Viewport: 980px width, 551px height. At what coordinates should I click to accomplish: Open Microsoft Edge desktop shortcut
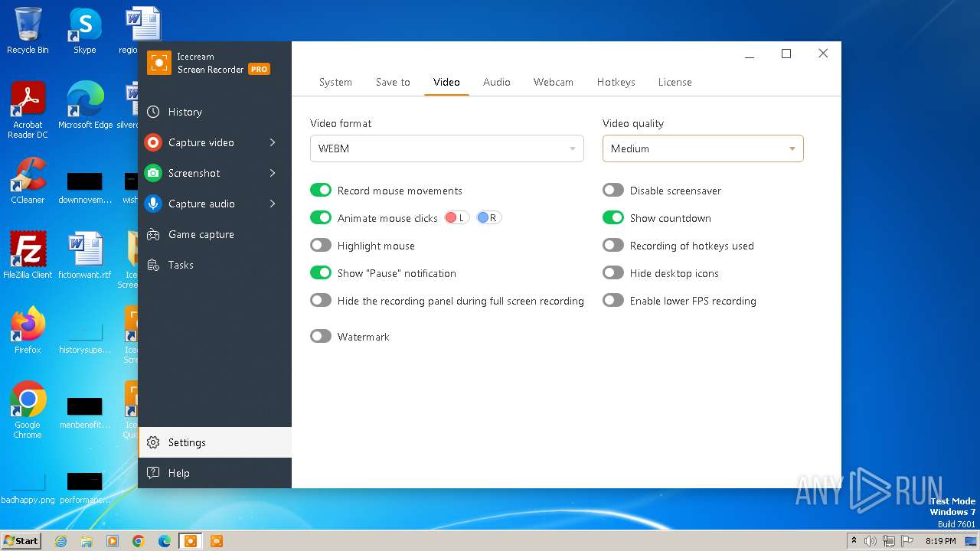pos(85,105)
